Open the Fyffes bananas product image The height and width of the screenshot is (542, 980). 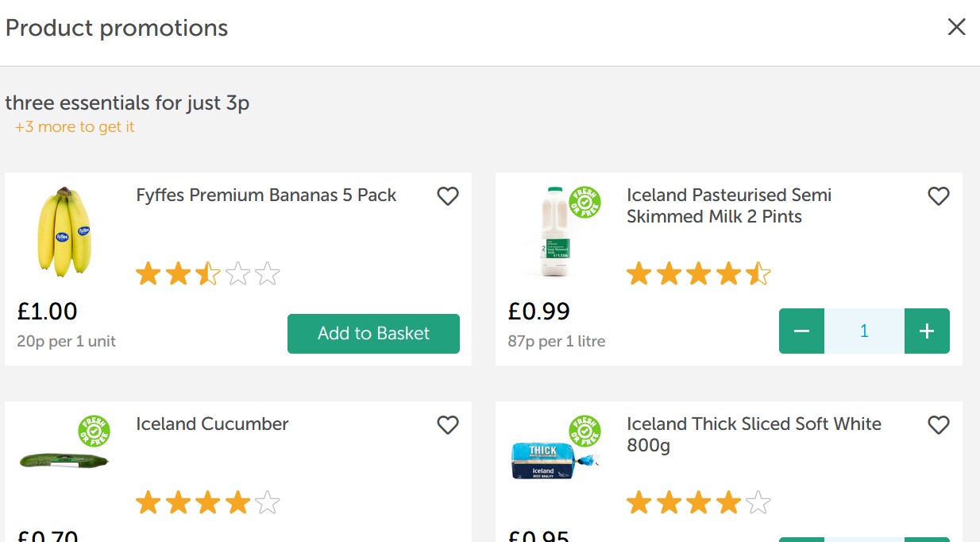(65, 232)
